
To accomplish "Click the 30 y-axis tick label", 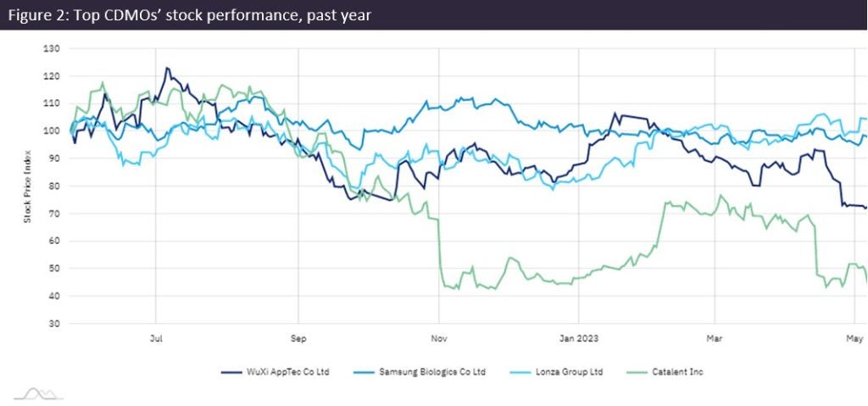I will 54,324.
